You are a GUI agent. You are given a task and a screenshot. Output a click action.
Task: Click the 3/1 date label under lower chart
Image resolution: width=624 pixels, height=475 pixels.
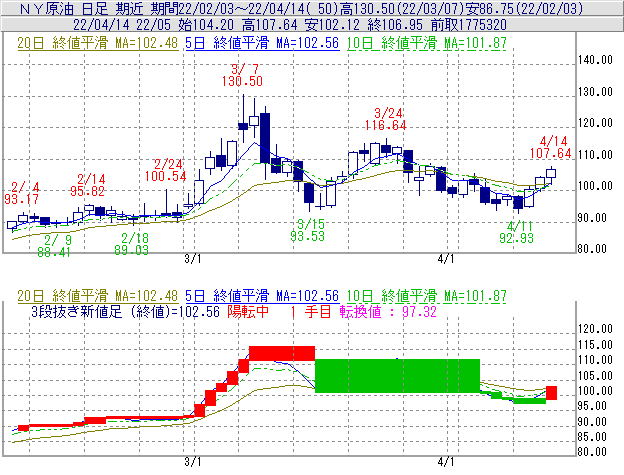(193, 462)
